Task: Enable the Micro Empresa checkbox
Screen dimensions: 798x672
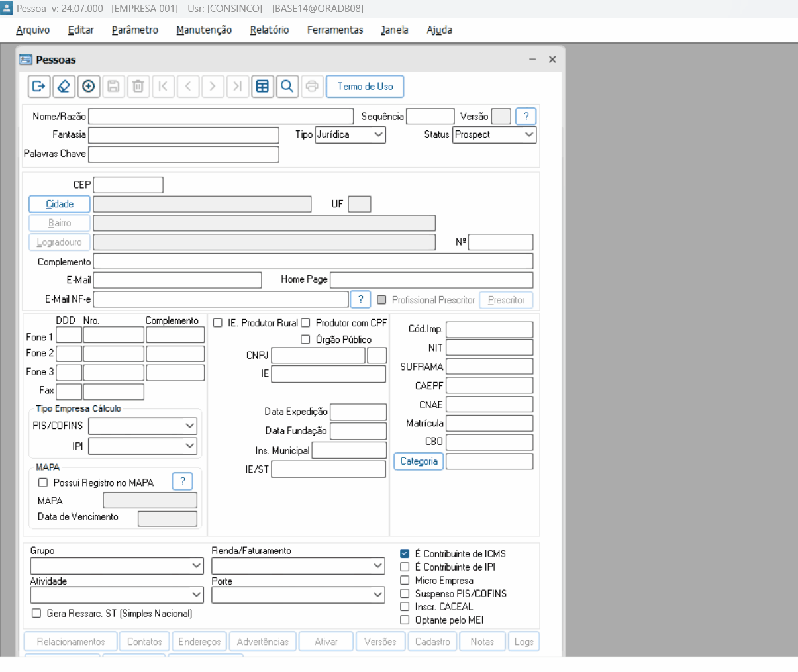Action: pyautogui.click(x=405, y=580)
